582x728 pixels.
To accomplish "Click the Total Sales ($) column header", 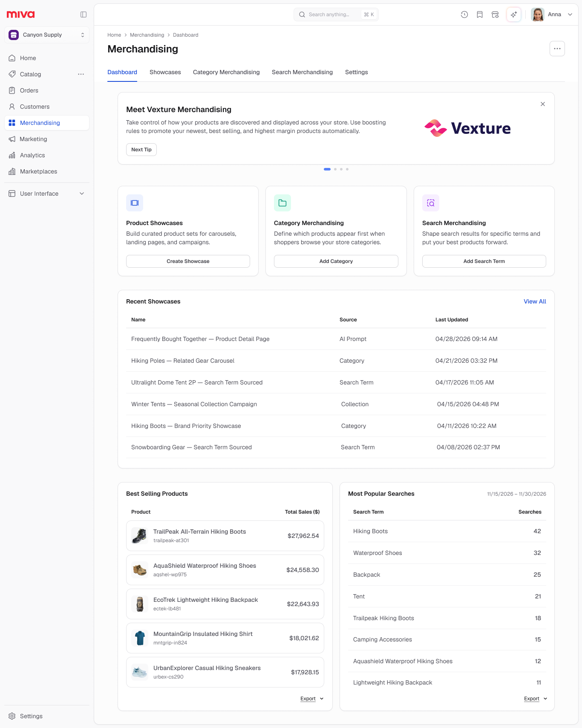I will (x=302, y=512).
